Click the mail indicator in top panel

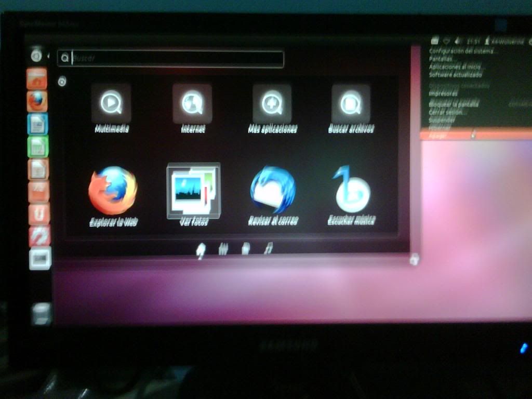435,41
